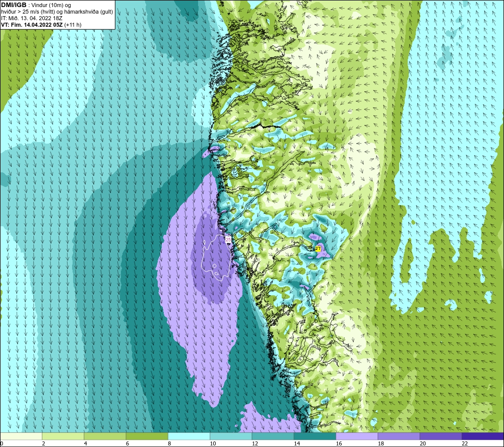Click the 'VT: Fim. 14.04.2022 05Z' valid time

(32, 25)
